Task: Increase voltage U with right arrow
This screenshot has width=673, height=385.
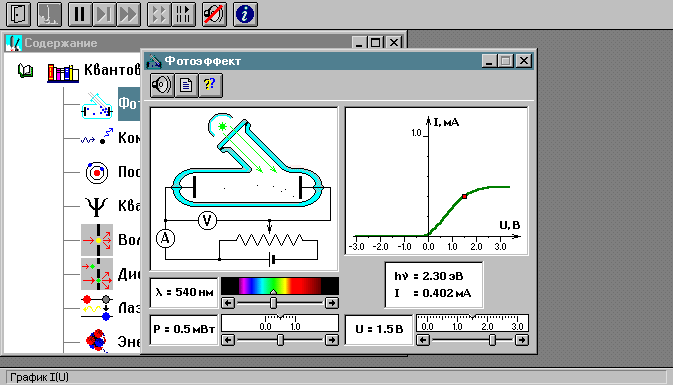Action: click(x=522, y=340)
